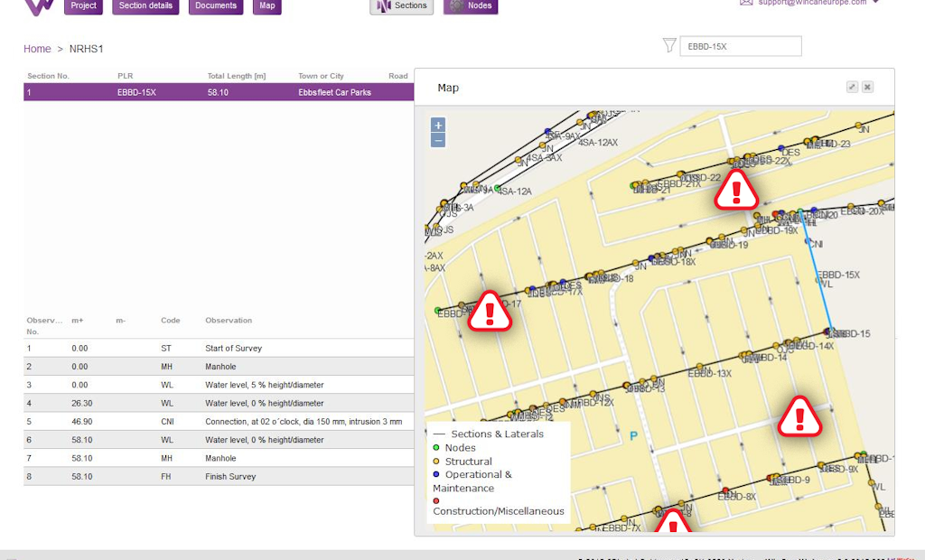Select the Connection CNI observation row
The height and width of the screenshot is (560, 925).
(219, 421)
